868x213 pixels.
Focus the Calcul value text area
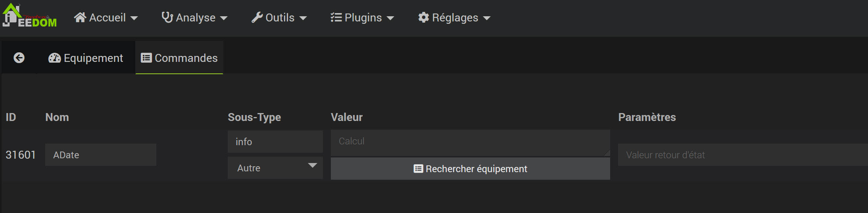[470, 142]
